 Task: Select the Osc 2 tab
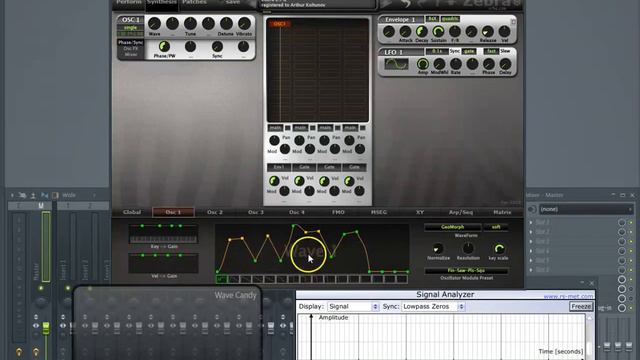[215, 212]
